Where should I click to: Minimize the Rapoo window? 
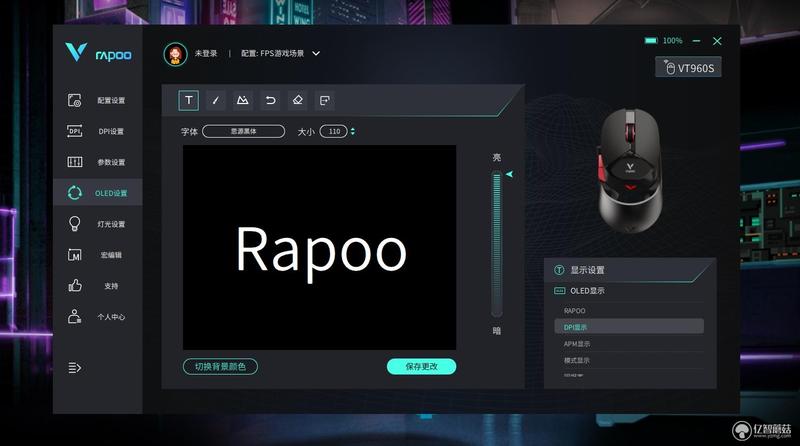[696, 41]
